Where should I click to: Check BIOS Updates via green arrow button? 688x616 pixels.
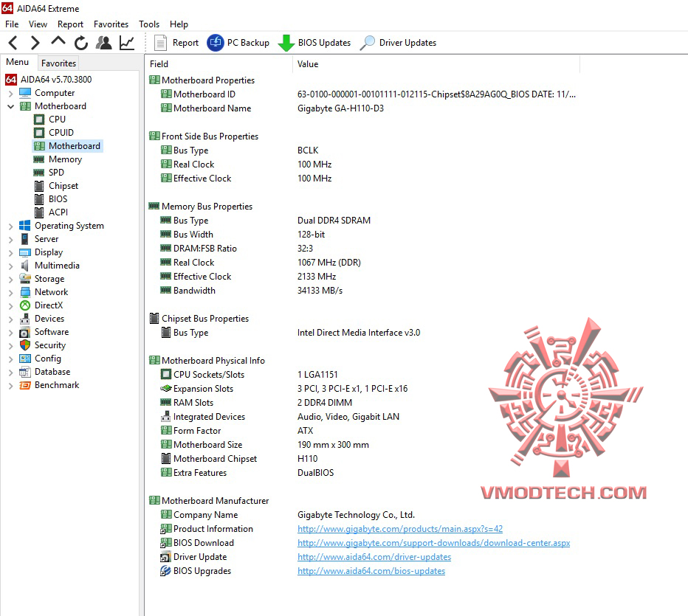point(314,43)
